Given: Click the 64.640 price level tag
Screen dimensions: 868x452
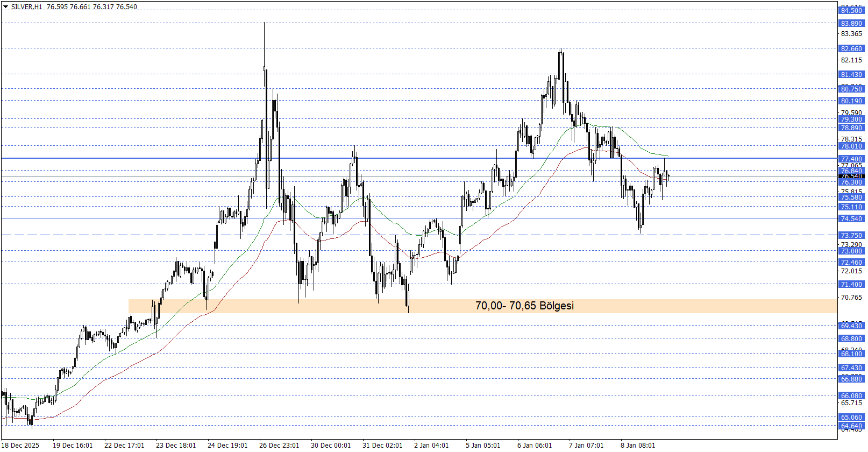Looking at the screenshot, I should click(x=851, y=426).
